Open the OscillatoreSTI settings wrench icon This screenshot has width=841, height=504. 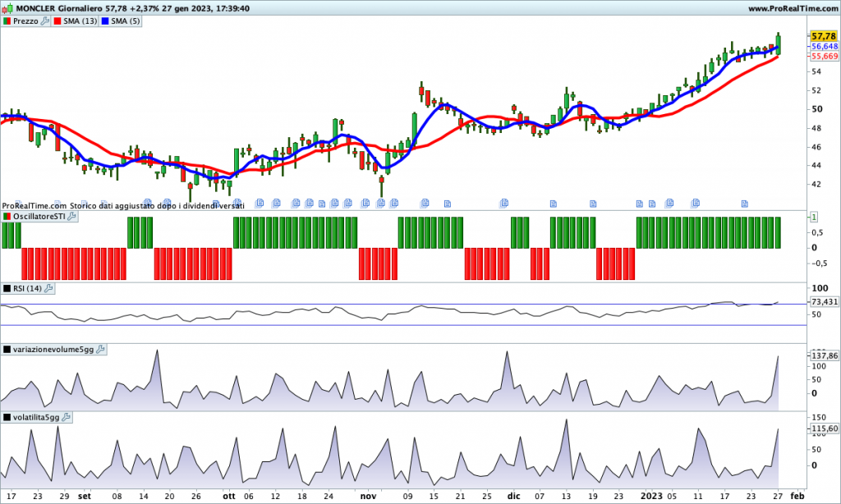71,216
